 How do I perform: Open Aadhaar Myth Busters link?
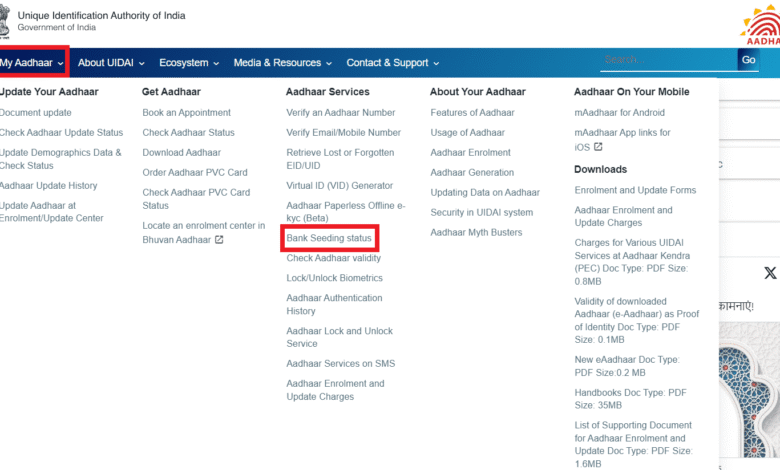[477, 232]
